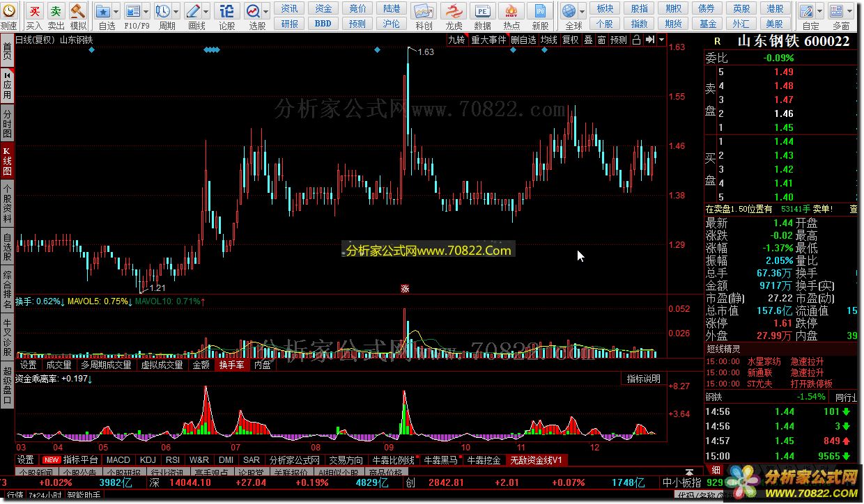Toggle the 叠 overlay option
864x504 pixels.
(588, 40)
